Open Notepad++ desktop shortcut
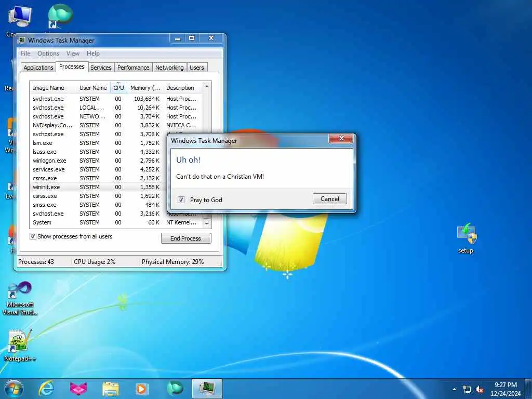The width and height of the screenshot is (532, 399). [x=20, y=345]
